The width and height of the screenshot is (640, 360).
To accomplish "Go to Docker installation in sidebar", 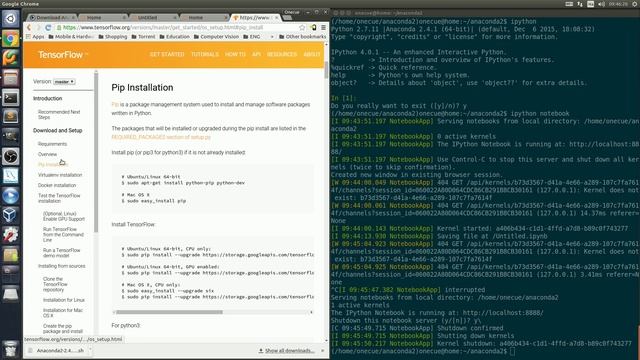I will point(57,185).
